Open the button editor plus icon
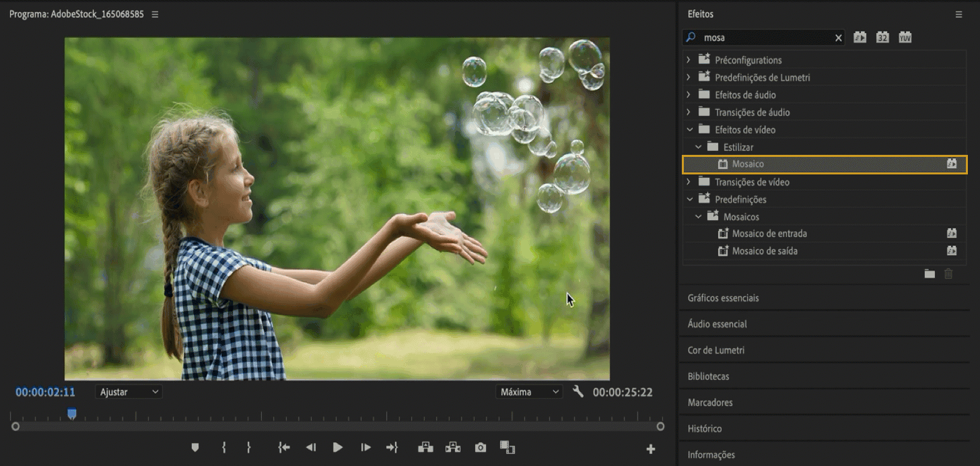The height and width of the screenshot is (466, 980). point(651,449)
